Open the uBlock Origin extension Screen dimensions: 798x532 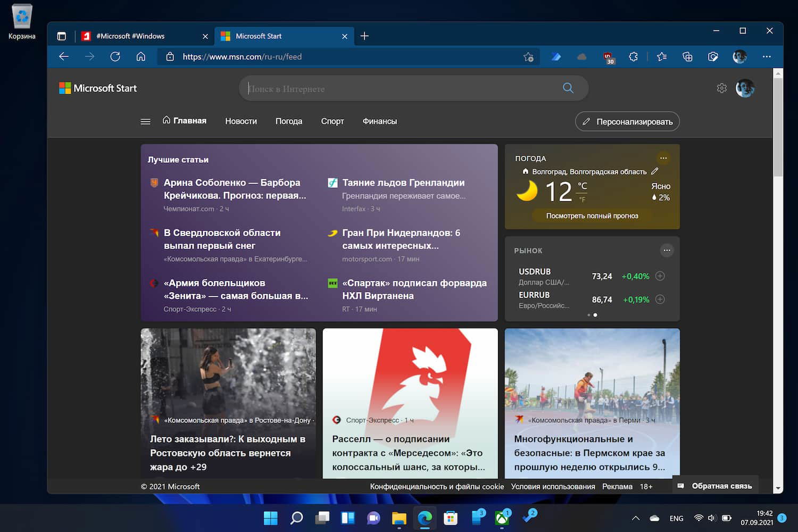[609, 57]
